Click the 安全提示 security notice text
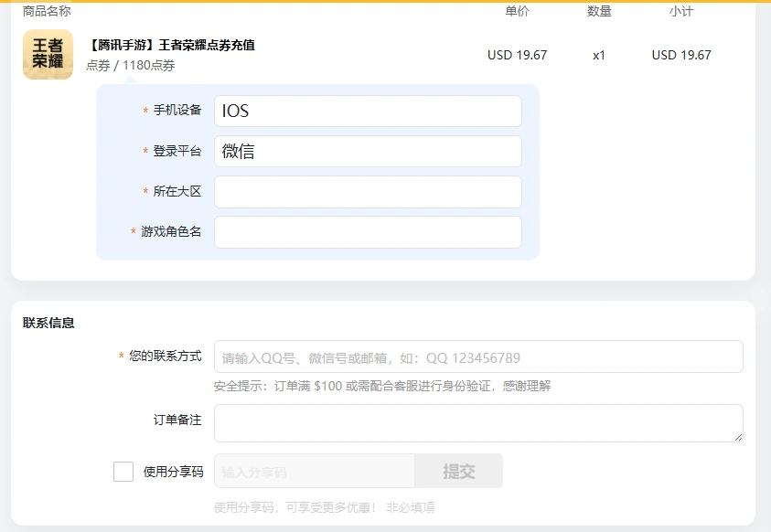 pos(382,386)
